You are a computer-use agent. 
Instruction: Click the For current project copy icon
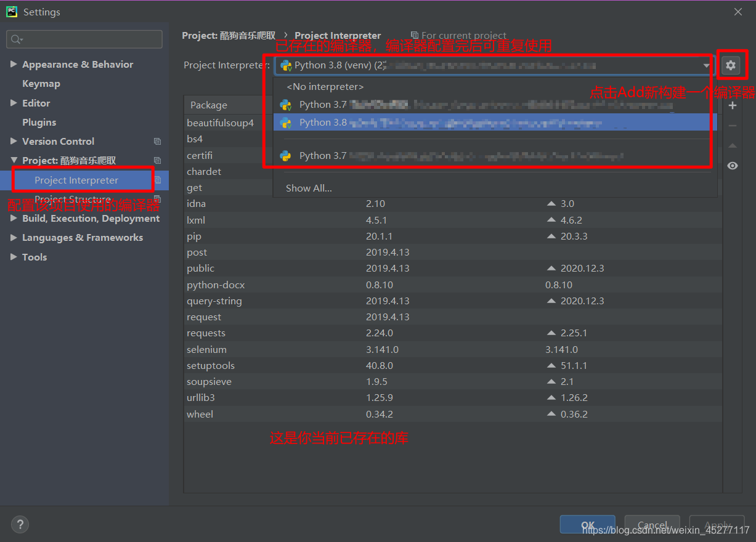click(415, 36)
